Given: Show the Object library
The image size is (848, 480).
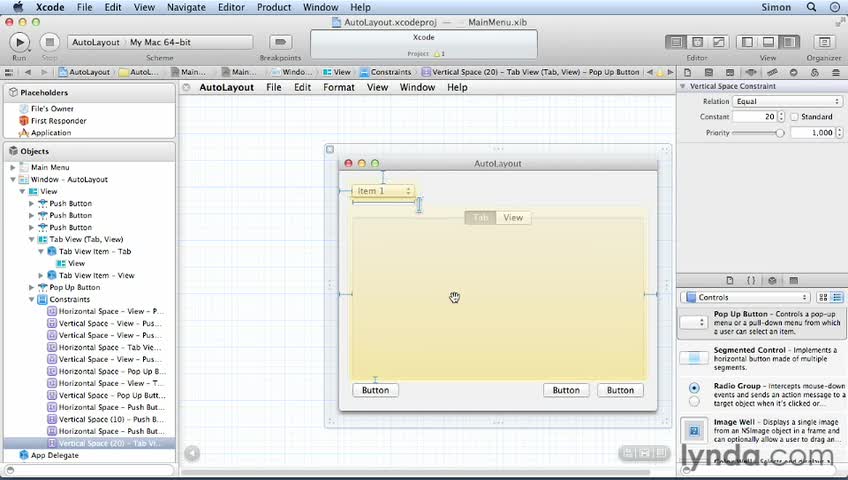Looking at the screenshot, I should click(772, 280).
